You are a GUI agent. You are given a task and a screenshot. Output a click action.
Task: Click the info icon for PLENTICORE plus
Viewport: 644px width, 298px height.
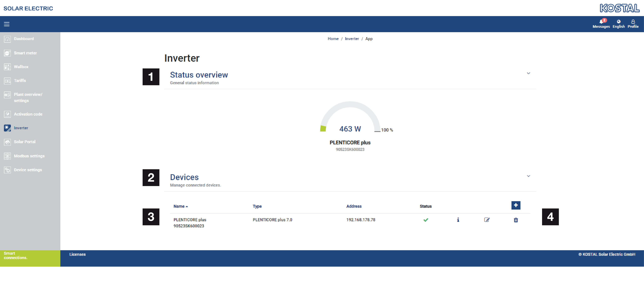458,220
